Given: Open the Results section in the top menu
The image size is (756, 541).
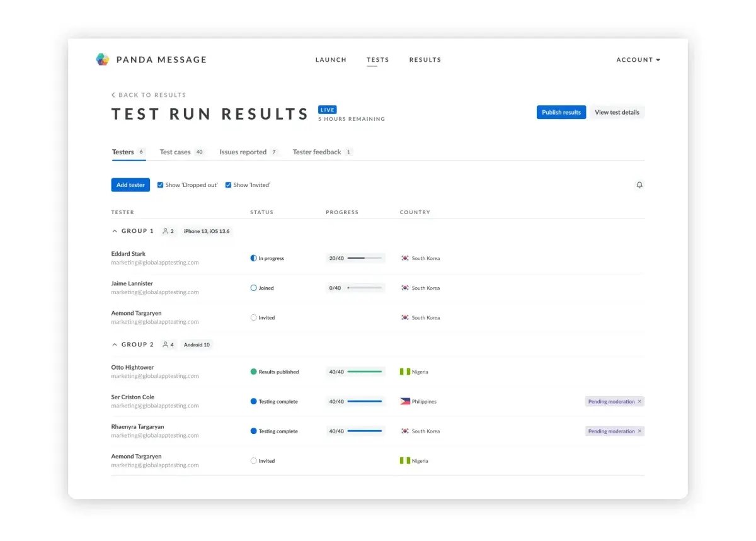Looking at the screenshot, I should tap(425, 59).
